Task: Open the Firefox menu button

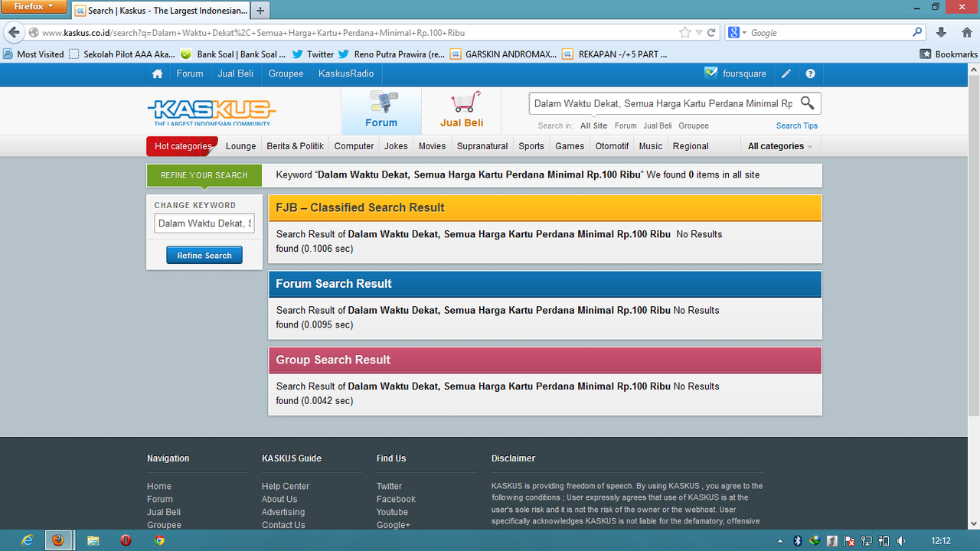Action: (x=34, y=6)
